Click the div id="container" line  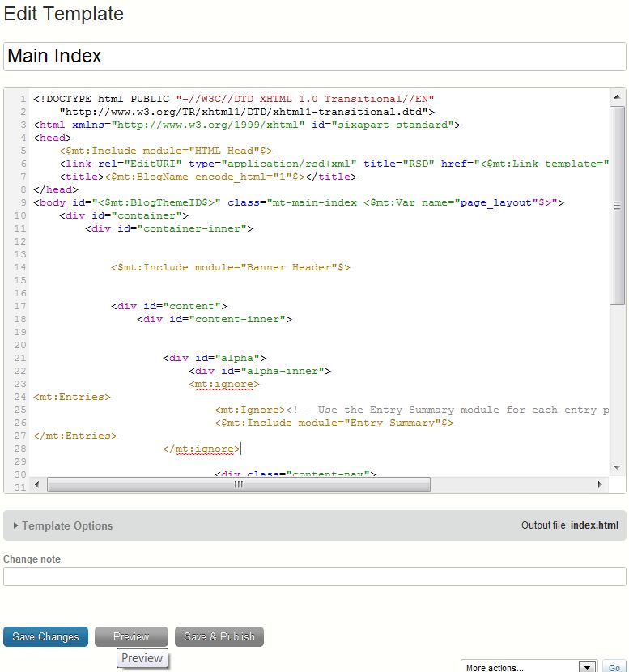point(124,215)
